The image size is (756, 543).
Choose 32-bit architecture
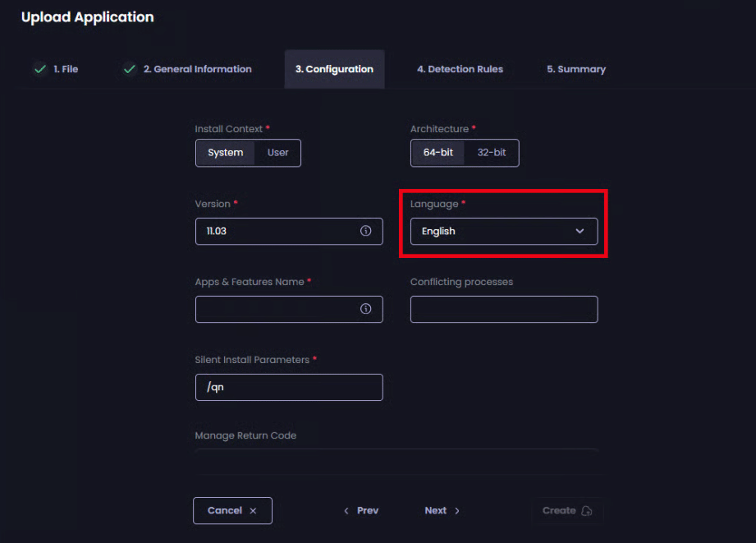491,153
